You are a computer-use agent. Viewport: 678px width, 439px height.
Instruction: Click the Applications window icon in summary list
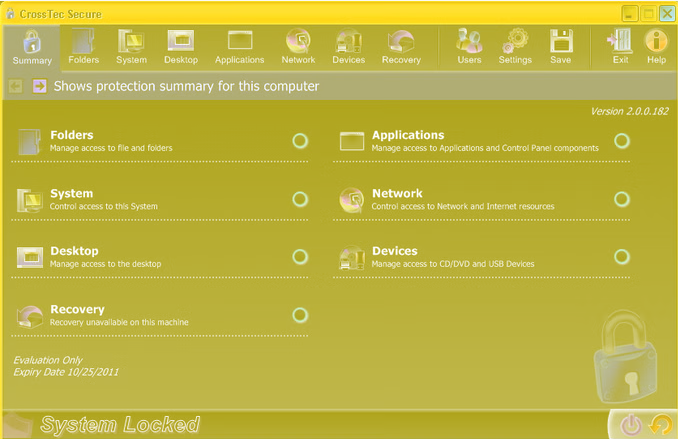(352, 141)
